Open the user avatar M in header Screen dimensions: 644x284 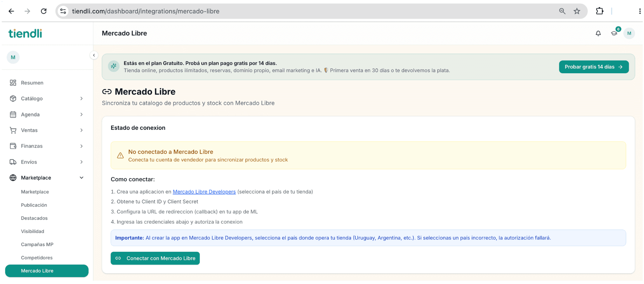click(629, 33)
